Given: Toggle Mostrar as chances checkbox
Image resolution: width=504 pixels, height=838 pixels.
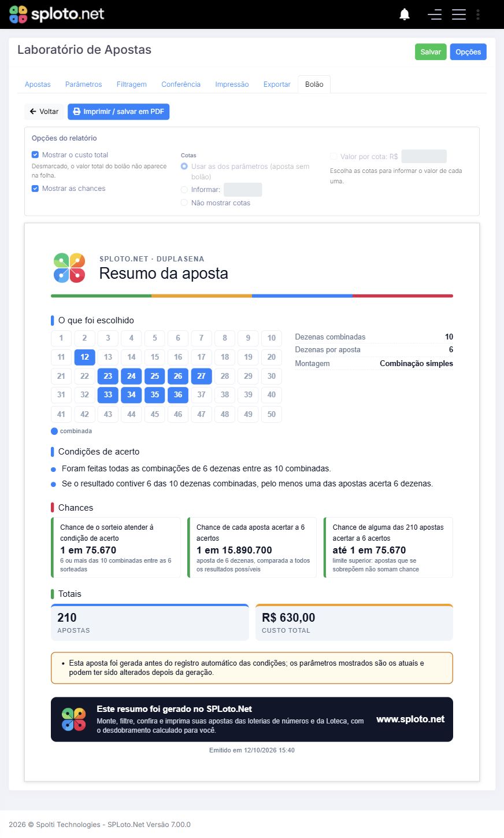Looking at the screenshot, I should tap(35, 189).
